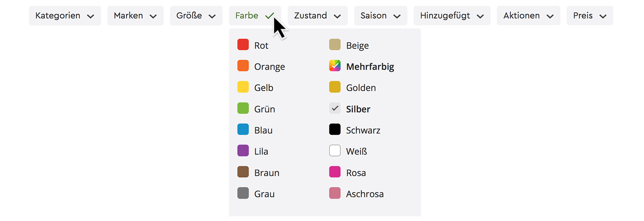Viewport: 644px width, 221px height.
Task: Uncheck the Mehrfarbig multicolor option
Action: (x=335, y=66)
